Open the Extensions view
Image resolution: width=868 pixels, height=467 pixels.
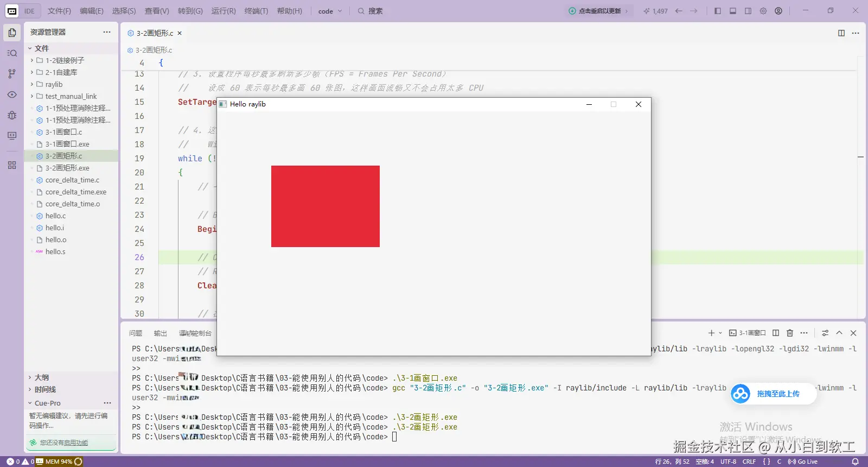pyautogui.click(x=12, y=165)
